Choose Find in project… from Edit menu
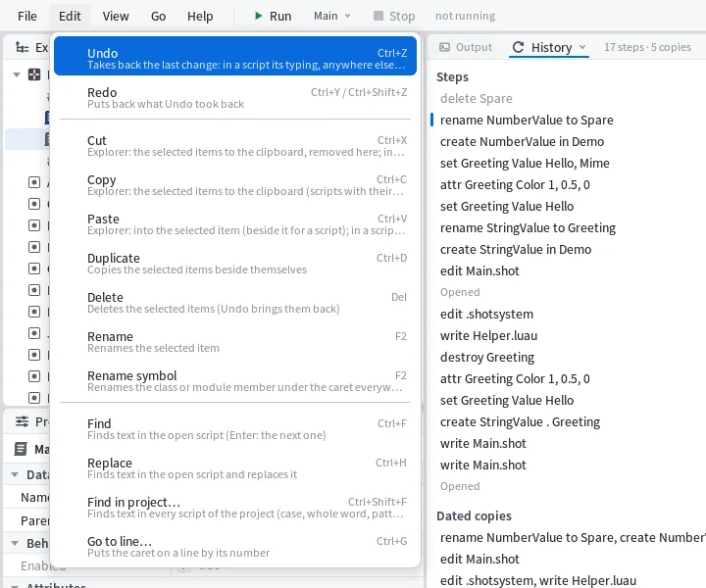Screen dimensions: 706x588 pos(235,507)
